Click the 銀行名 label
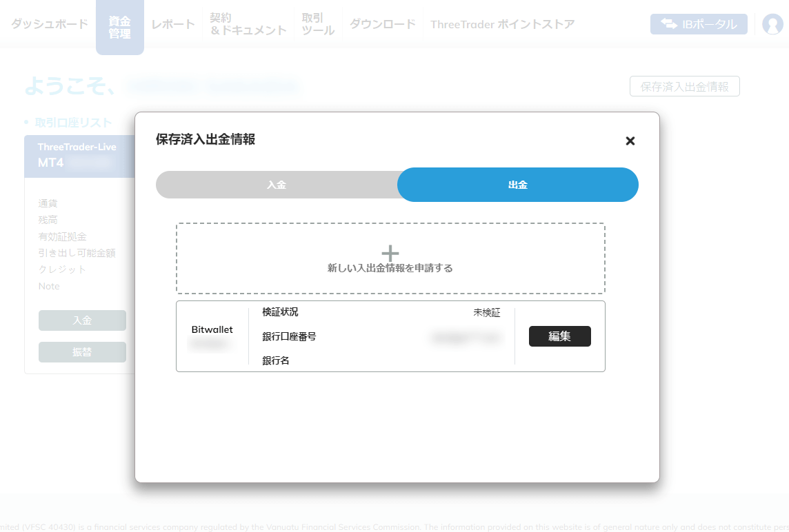This screenshot has height=532, width=789. click(275, 360)
